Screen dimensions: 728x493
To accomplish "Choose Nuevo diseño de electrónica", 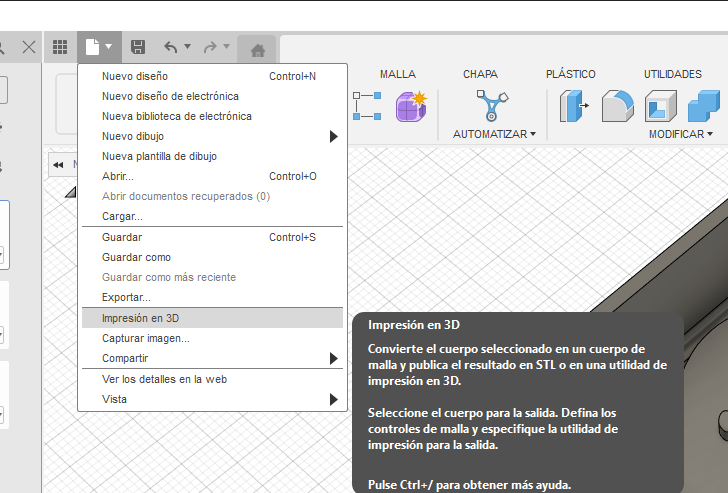I will pos(212,96).
